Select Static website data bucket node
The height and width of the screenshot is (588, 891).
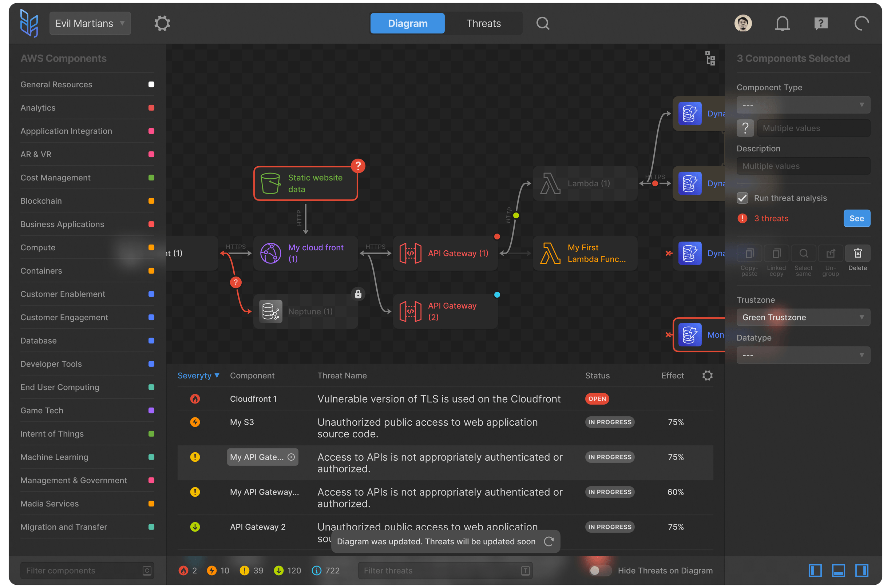305,183
